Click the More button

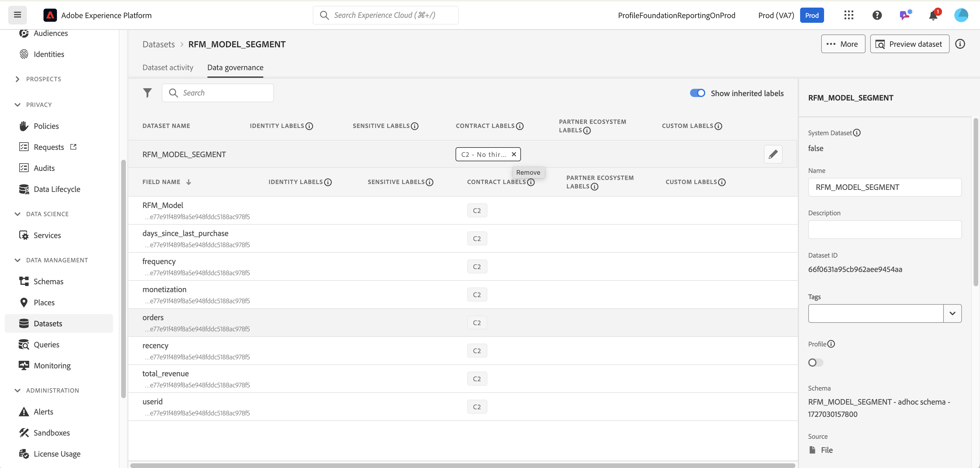point(843,44)
